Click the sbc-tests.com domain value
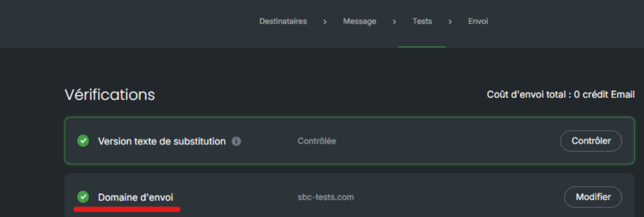This screenshot has width=644, height=217. pos(325,197)
